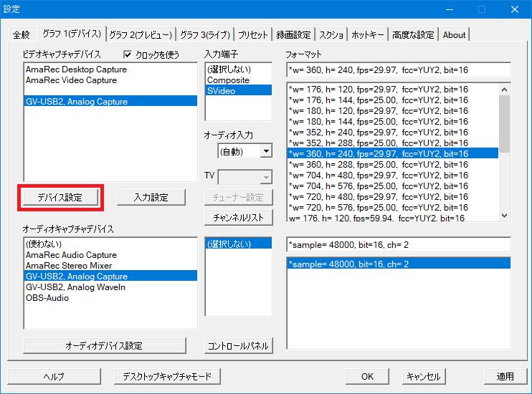
Task: Select format w=720, h=480, fps=29.97
Action: 393,197
